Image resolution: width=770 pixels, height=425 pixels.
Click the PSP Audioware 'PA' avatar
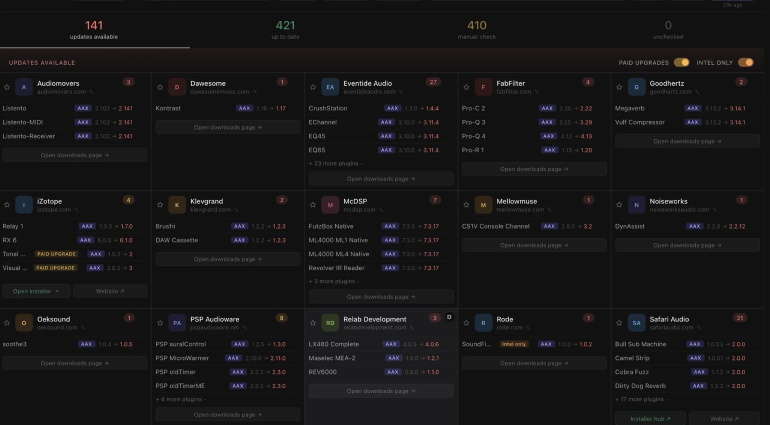pos(177,323)
